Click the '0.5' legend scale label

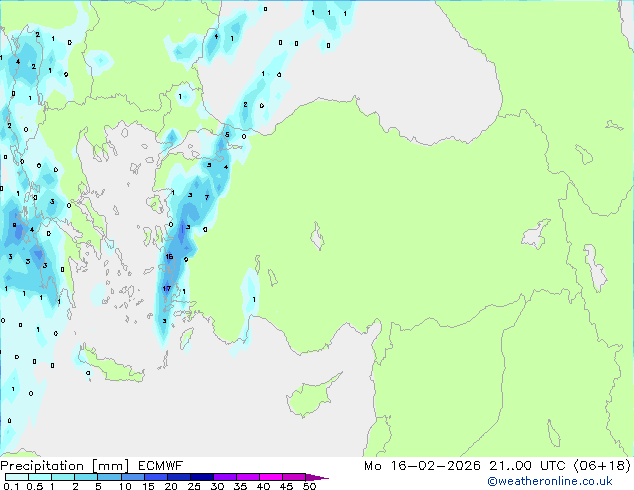pos(35,486)
